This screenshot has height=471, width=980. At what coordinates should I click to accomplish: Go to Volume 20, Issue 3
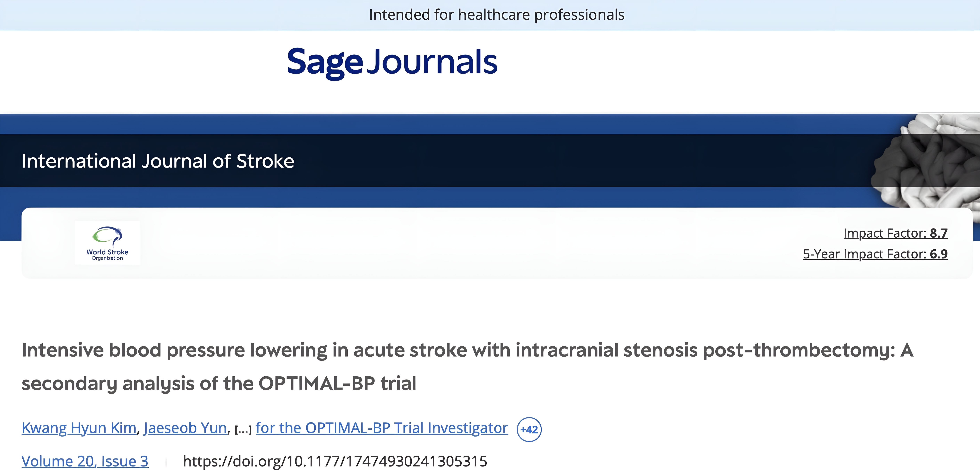tap(85, 461)
